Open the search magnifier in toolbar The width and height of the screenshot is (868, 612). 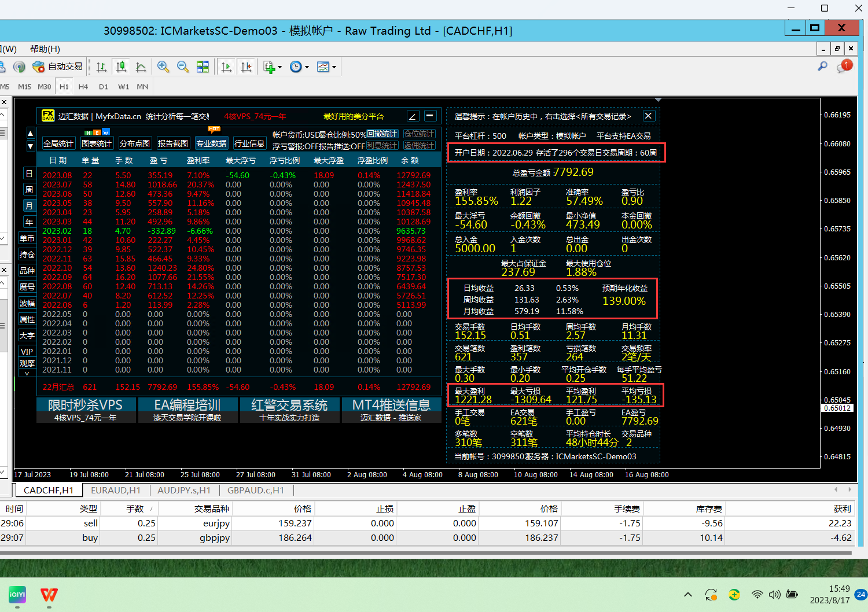coord(822,67)
